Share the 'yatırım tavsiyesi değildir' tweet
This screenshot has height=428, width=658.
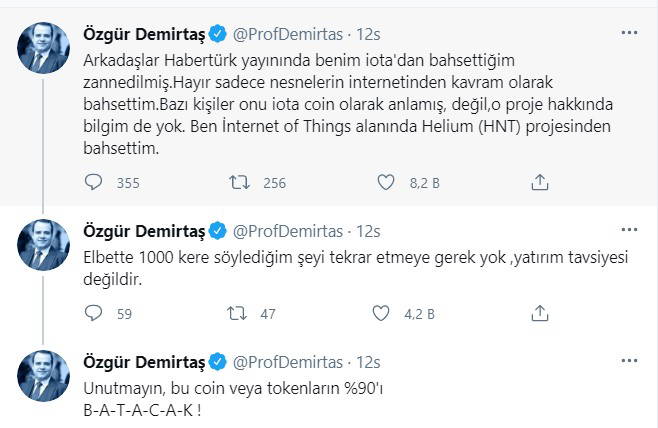coord(539,314)
